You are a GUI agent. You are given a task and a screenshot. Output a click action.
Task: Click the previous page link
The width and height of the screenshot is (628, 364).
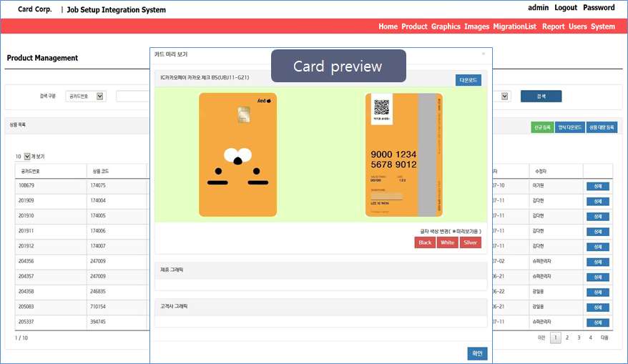coord(541,338)
